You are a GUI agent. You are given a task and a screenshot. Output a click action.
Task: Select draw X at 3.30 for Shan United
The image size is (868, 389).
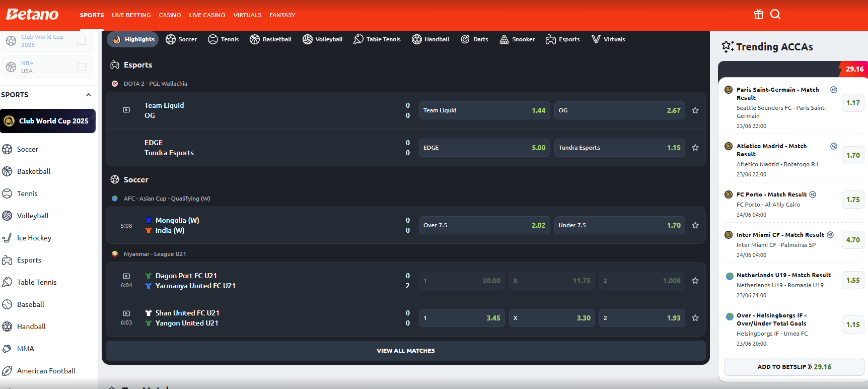[x=552, y=318]
